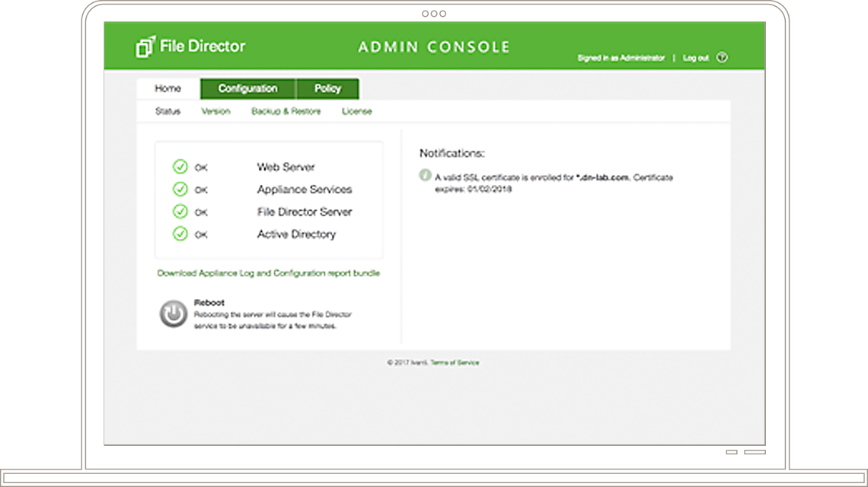This screenshot has width=868, height=487.
Task: Open the Terms of Service link
Action: 455,362
